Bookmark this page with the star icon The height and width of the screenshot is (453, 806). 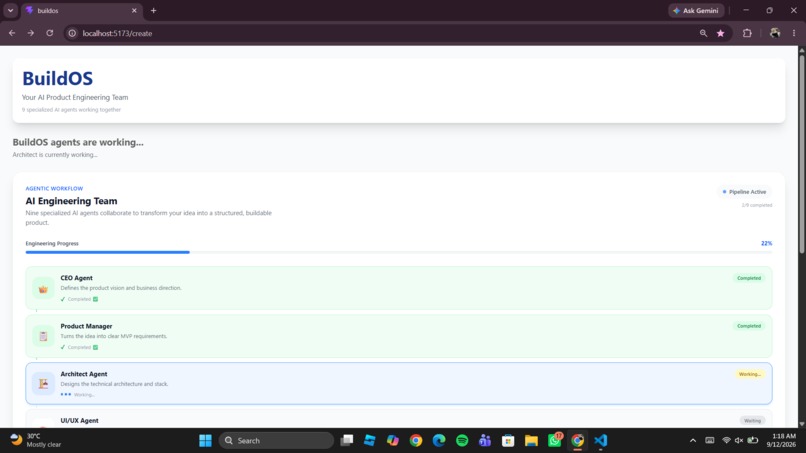[x=721, y=33]
